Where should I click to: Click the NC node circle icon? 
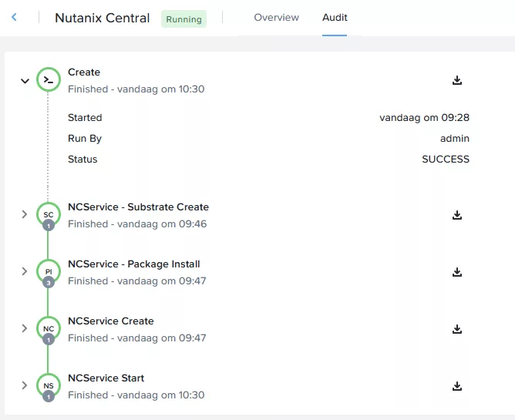(x=48, y=329)
